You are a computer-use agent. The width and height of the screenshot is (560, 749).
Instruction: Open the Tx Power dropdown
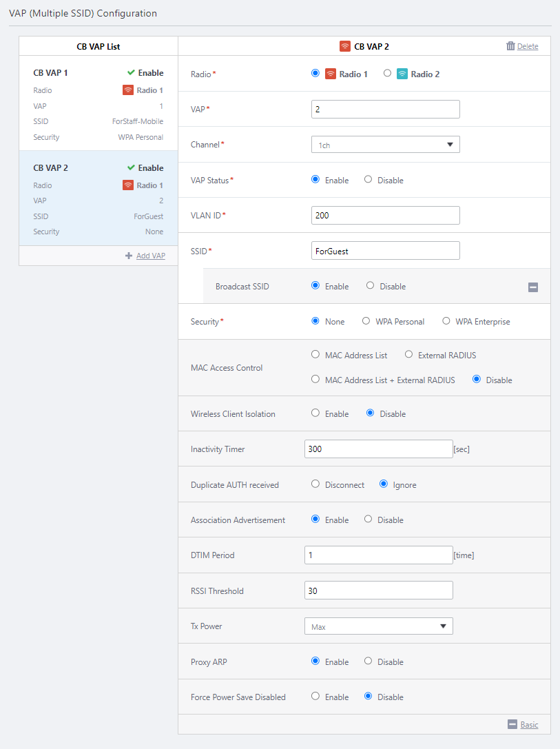coord(378,626)
